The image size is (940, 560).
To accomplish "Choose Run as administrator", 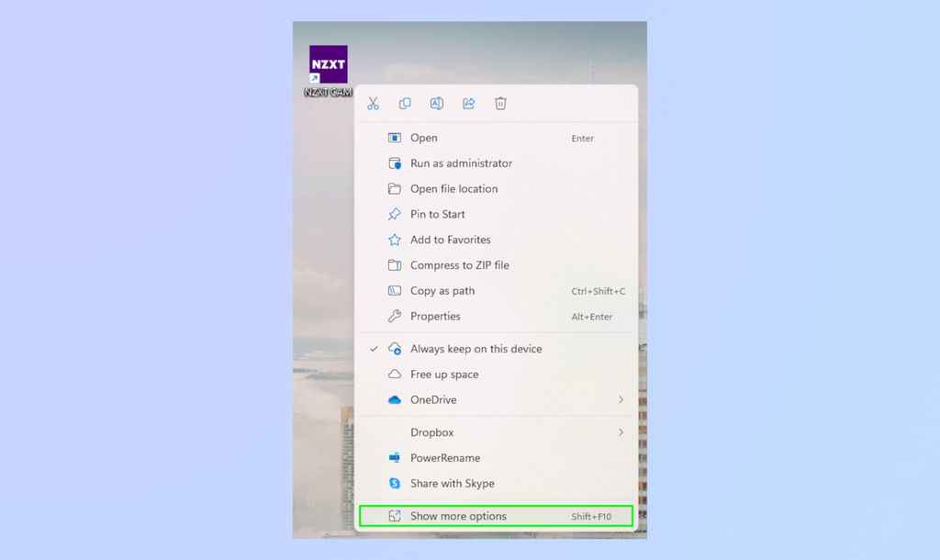I will (x=459, y=162).
